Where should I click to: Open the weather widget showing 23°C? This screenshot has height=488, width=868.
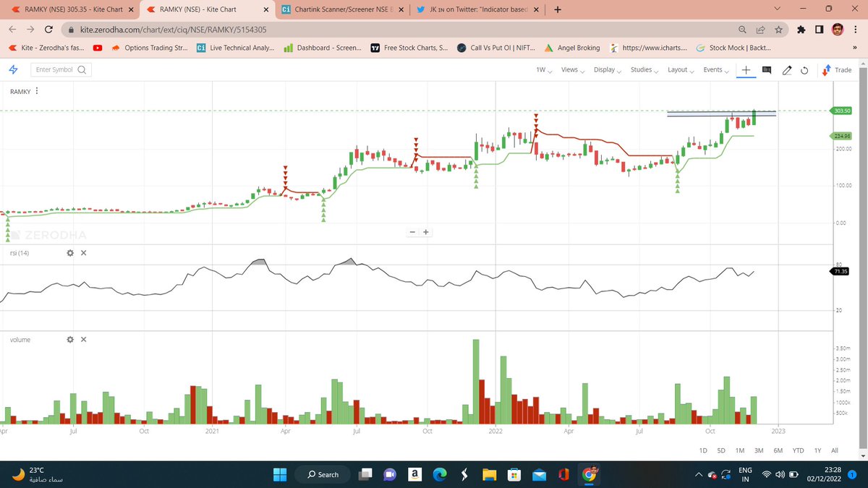coord(36,474)
